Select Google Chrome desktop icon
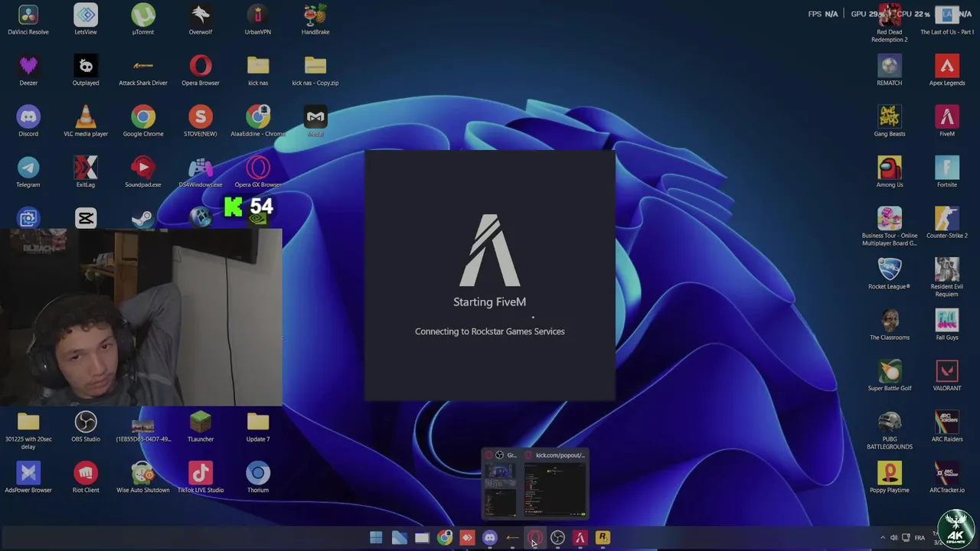Screen dimensions: 980x551 tap(143, 122)
